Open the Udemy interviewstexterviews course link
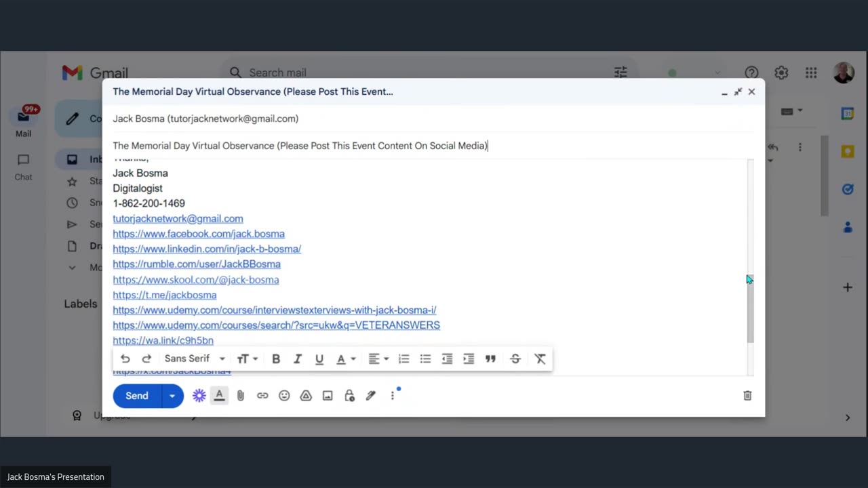 [x=275, y=310]
